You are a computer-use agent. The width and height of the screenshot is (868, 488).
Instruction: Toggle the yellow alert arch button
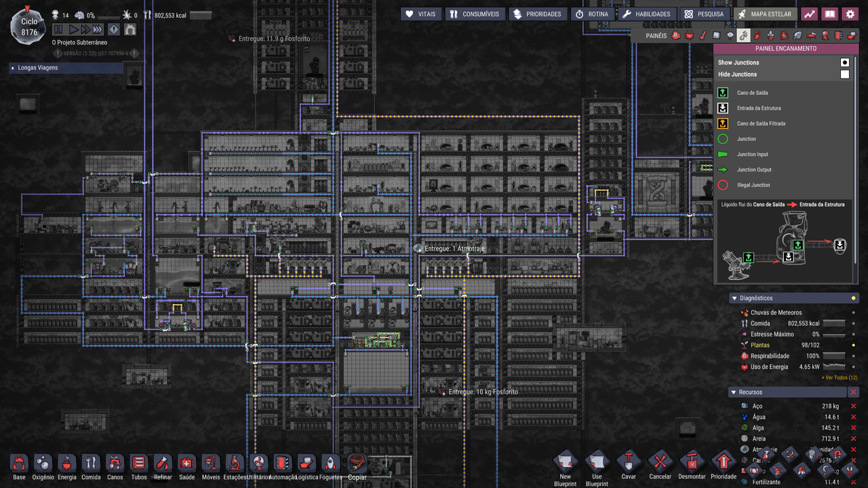pos(130,29)
